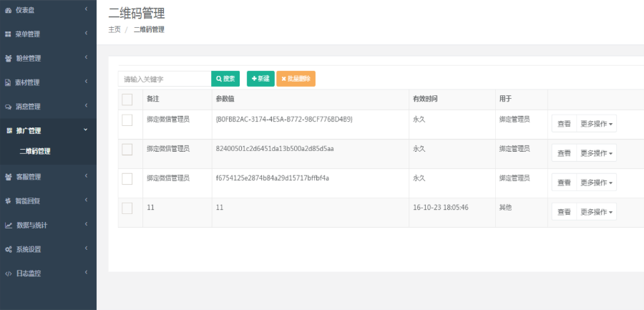Expand the 素材管理 chevron arrow
Viewport: 644px width, 310px height.
click(x=86, y=81)
